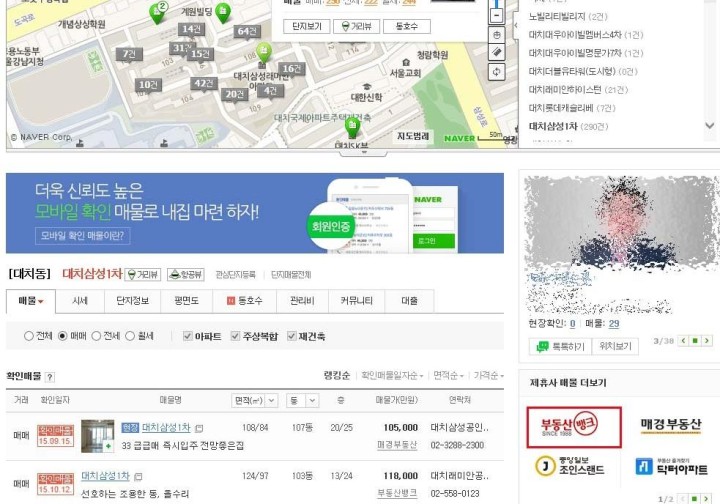Viewport: 720px width, 504px height.
Task: Click the green marker at 대치삼성래미안
Action: pyautogui.click(x=264, y=52)
